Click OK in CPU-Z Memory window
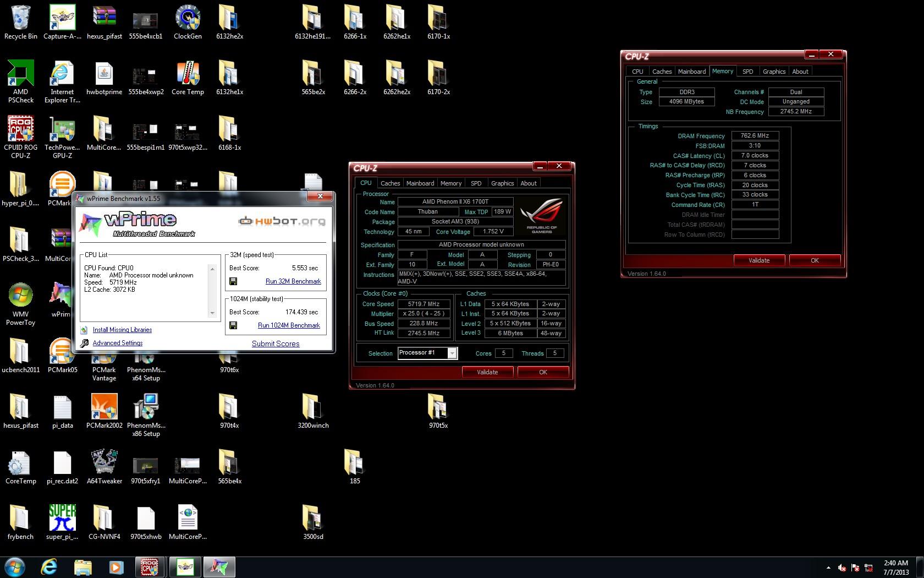This screenshot has height=578, width=924. click(x=815, y=260)
